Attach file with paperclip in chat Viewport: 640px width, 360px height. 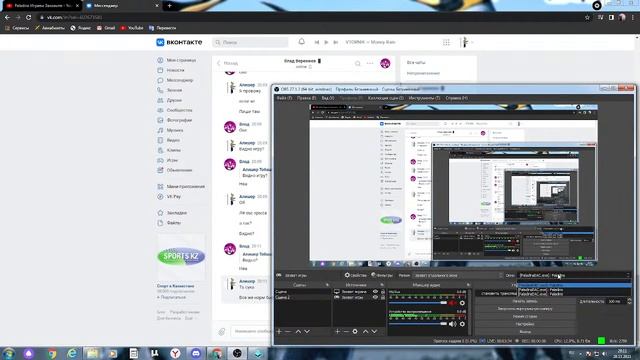click(x=222, y=332)
